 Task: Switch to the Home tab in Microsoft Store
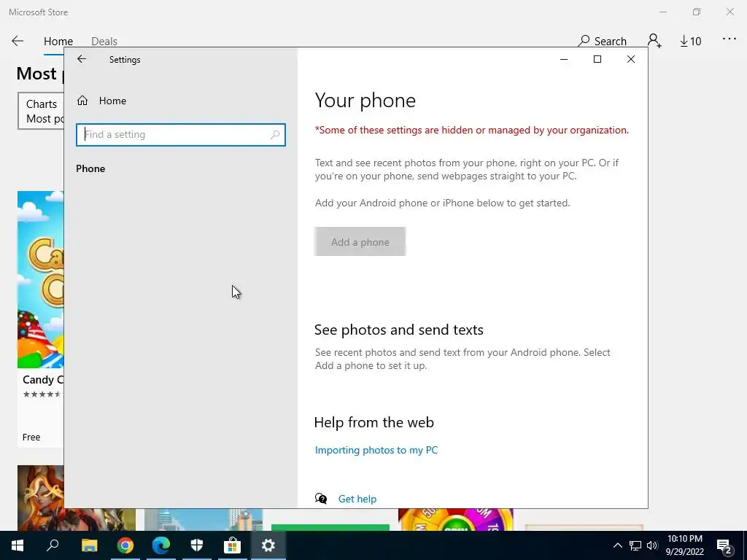click(58, 42)
